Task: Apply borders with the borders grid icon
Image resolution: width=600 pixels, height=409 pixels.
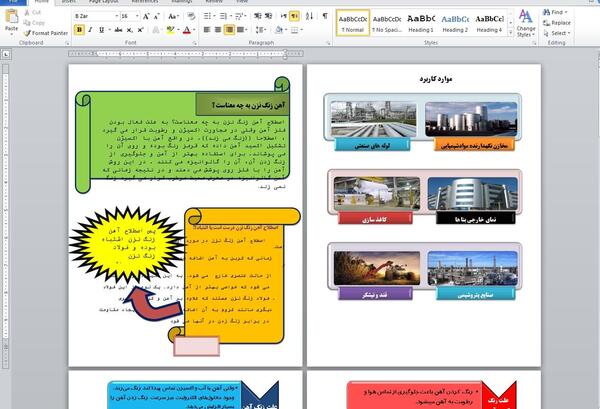Action: (296, 30)
